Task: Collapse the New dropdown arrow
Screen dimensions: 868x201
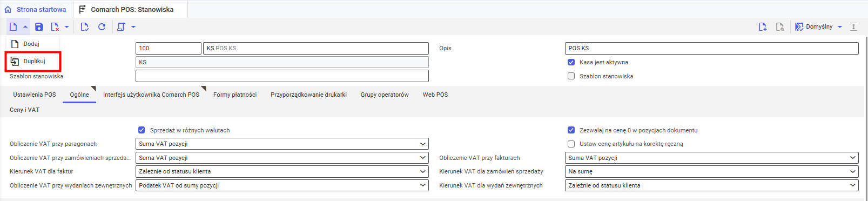Action: 25,26
